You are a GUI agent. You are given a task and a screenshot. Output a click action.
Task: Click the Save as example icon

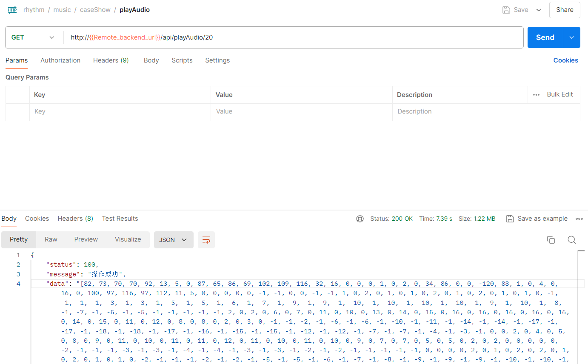click(510, 219)
